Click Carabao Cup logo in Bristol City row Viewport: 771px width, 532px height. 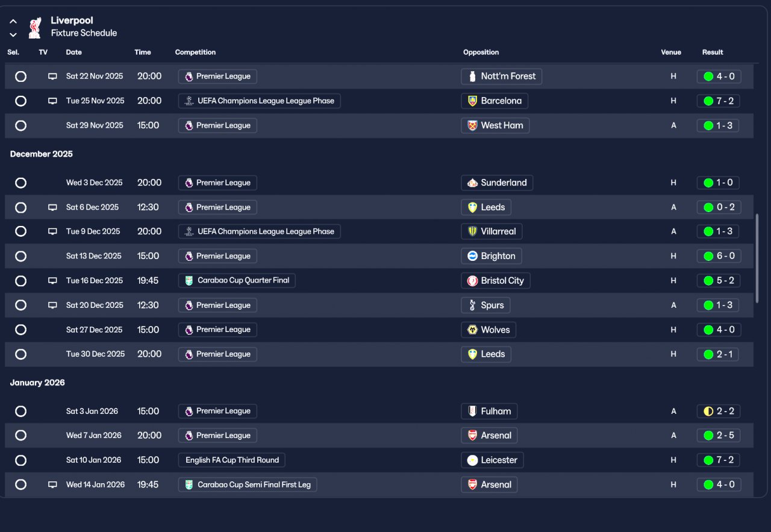[x=189, y=281]
